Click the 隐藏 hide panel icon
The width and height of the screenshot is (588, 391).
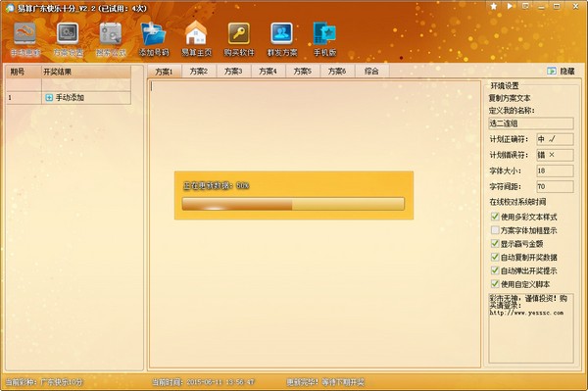pyautogui.click(x=551, y=71)
